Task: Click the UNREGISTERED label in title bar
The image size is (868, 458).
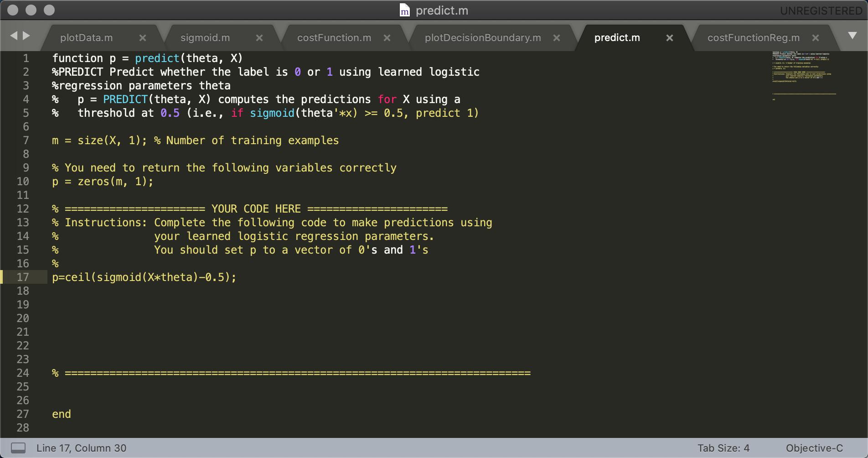Action: (821, 10)
